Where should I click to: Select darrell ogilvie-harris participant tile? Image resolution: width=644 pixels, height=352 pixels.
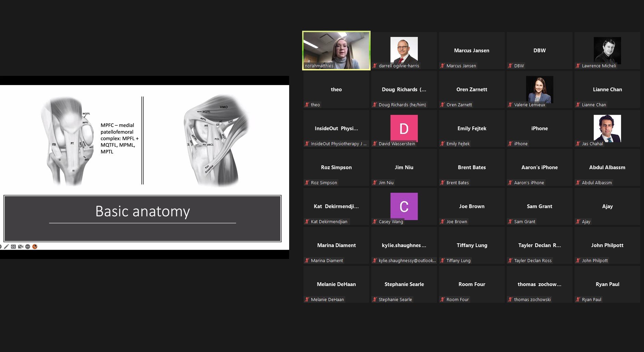(404, 50)
